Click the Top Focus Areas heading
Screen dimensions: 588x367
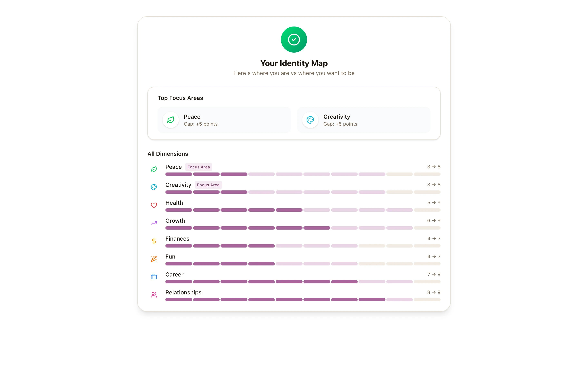(x=180, y=98)
